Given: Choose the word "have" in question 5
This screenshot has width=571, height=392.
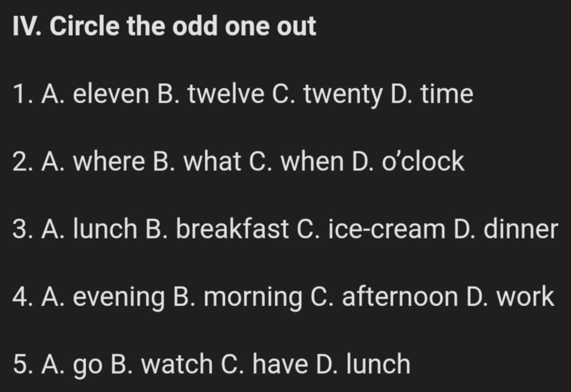Looking at the screenshot, I should pos(280,364).
